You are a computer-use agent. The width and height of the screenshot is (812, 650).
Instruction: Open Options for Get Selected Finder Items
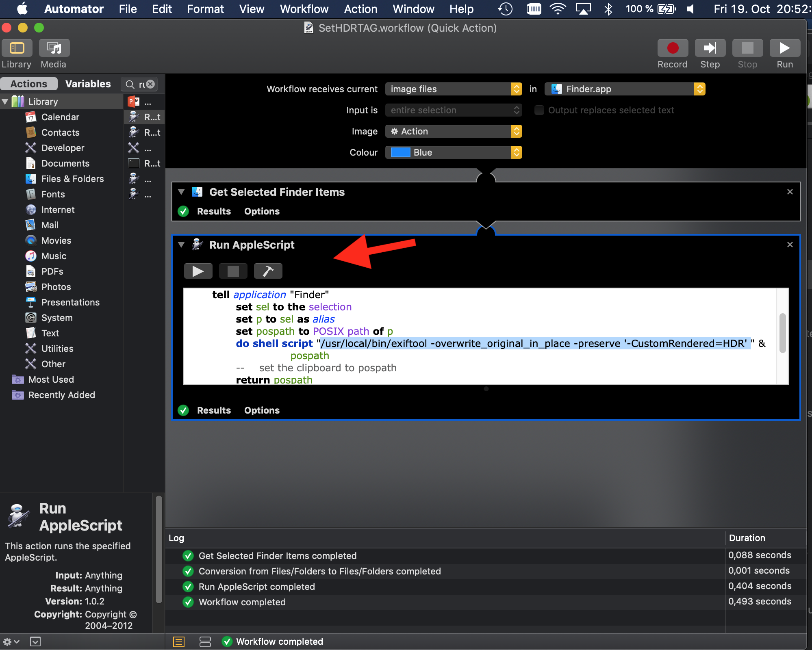tap(262, 211)
